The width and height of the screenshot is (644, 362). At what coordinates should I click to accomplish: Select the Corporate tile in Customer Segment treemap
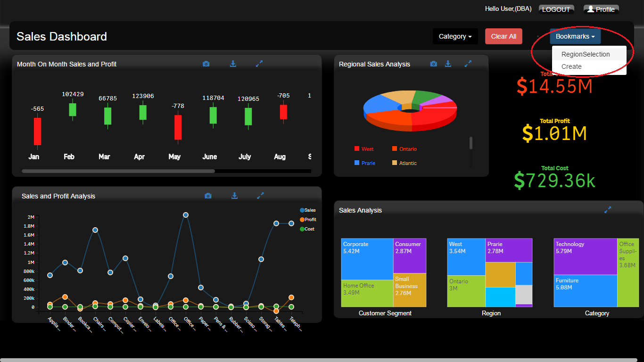click(367, 259)
